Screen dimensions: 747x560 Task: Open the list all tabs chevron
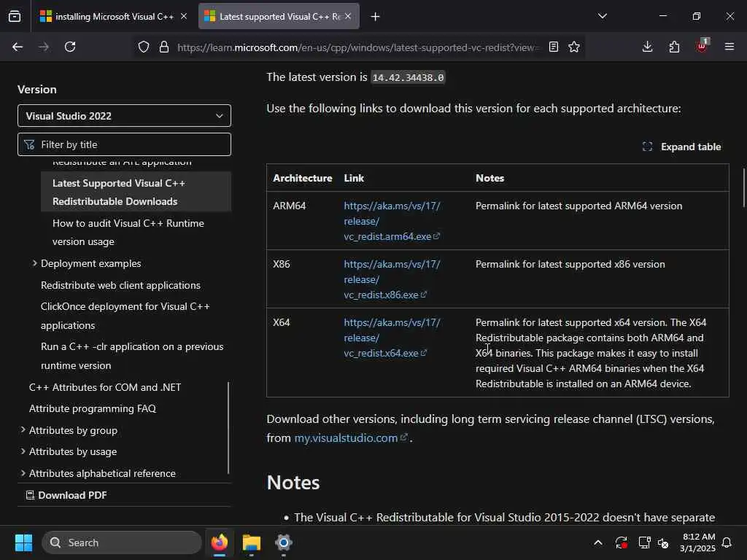(x=603, y=16)
